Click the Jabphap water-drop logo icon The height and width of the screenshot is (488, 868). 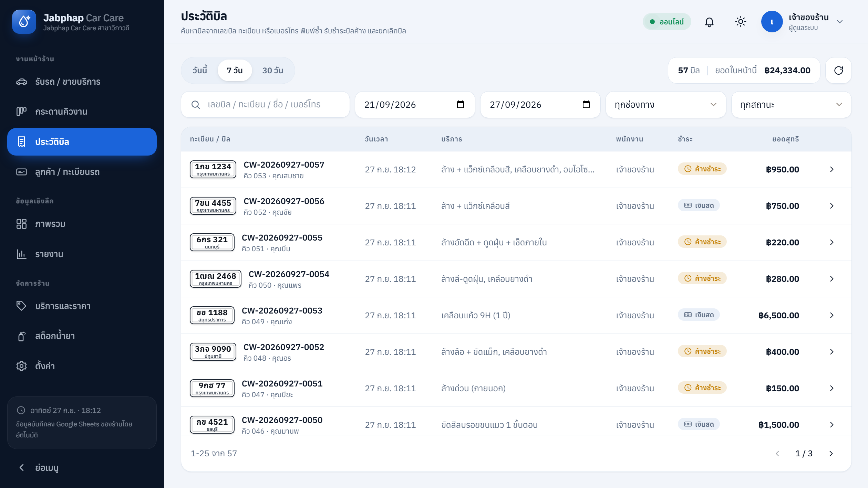click(24, 22)
